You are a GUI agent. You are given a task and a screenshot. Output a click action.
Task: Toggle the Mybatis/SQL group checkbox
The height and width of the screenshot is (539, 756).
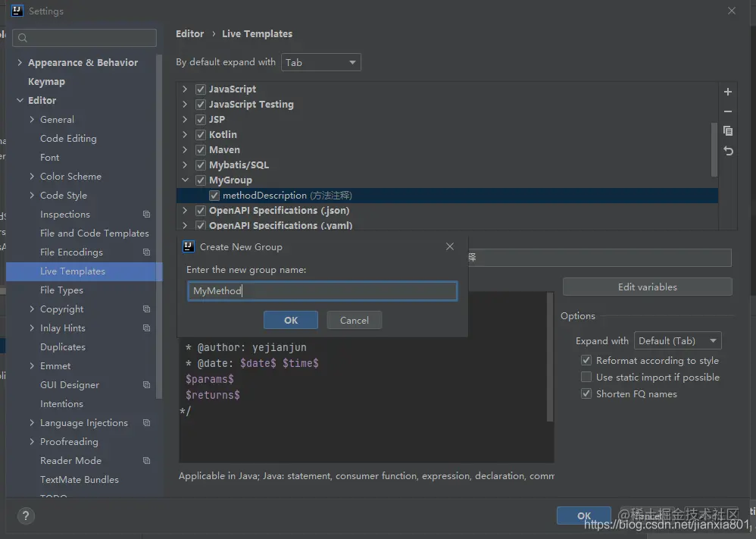(201, 165)
